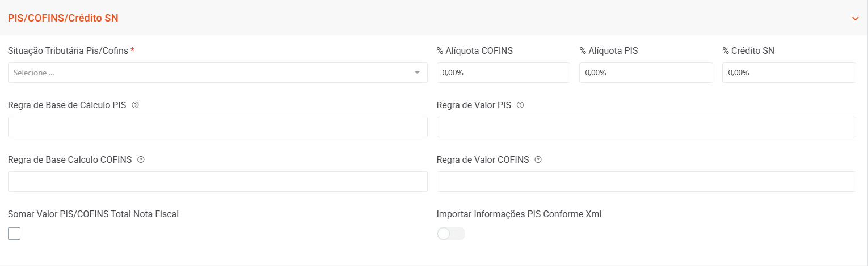
Task: Check Somar Valor PIS/COFINS Total Nota Fiscal
Action: (14, 234)
